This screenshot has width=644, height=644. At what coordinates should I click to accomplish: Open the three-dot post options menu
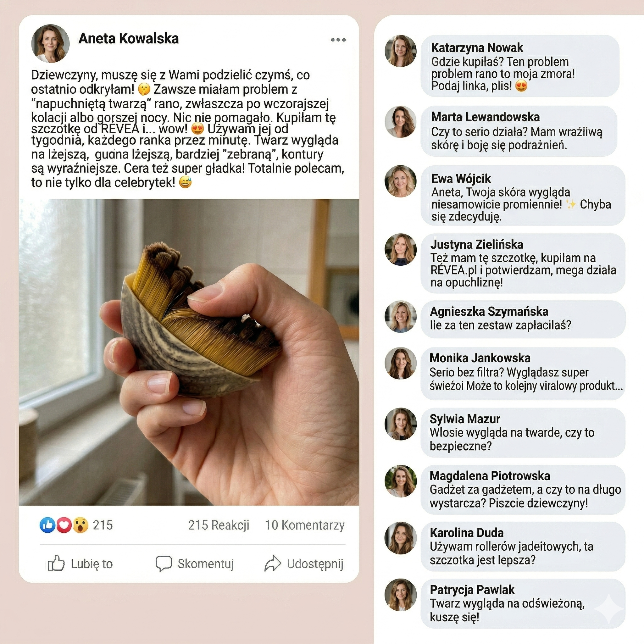[x=338, y=40]
